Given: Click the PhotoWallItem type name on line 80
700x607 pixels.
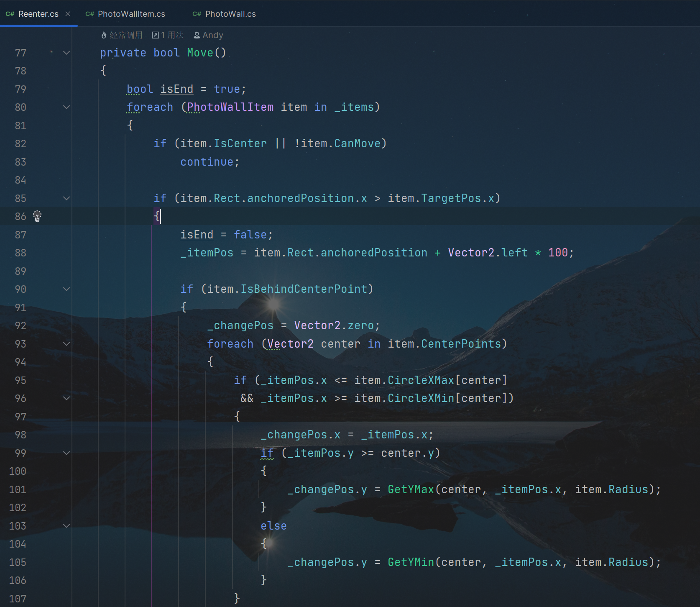Looking at the screenshot, I should (230, 107).
